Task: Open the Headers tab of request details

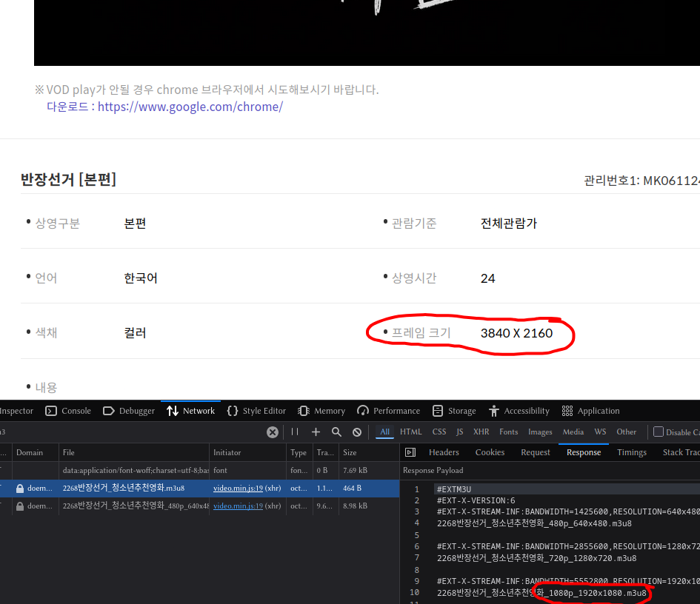Action: [x=444, y=452]
